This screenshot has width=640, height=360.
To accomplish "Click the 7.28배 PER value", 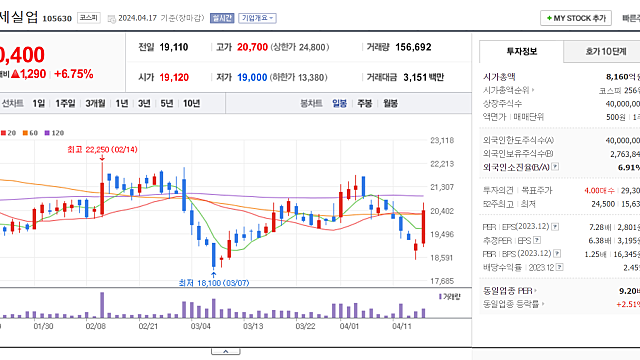I will tap(600, 227).
